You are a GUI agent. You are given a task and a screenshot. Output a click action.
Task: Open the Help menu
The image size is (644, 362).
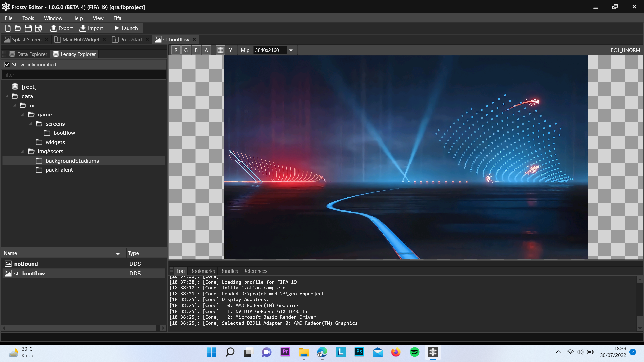pos(77,18)
